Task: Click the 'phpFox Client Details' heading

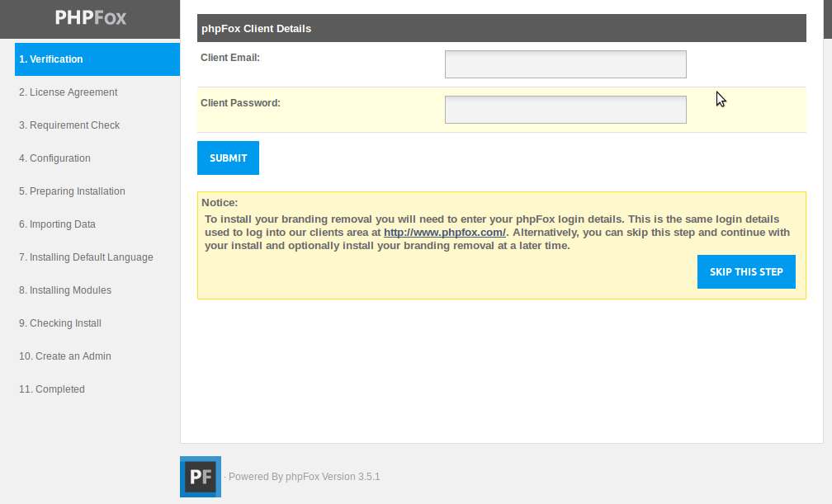Action: (256, 29)
